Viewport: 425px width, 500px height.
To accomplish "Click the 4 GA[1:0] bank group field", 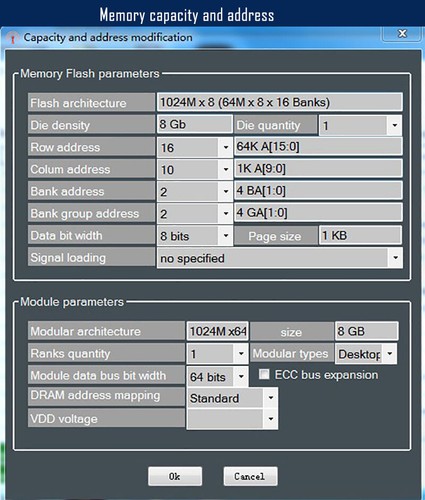I will 318,212.
